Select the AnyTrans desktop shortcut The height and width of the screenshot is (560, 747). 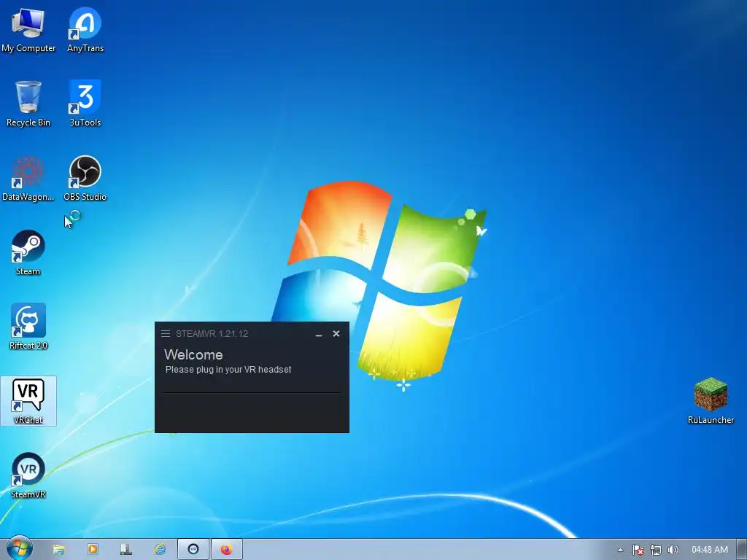[85, 31]
